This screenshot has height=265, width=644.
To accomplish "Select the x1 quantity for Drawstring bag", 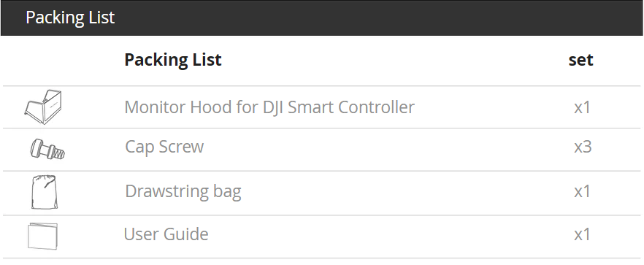I will (583, 191).
